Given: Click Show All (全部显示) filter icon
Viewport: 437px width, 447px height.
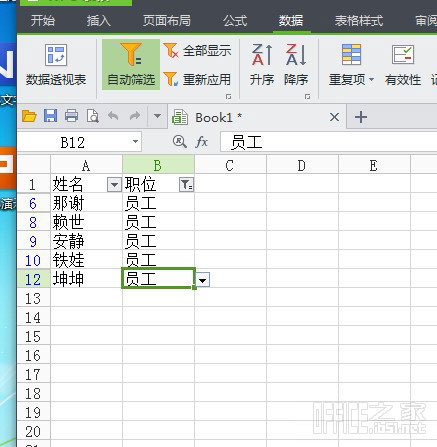Looking at the screenshot, I should [x=171, y=51].
